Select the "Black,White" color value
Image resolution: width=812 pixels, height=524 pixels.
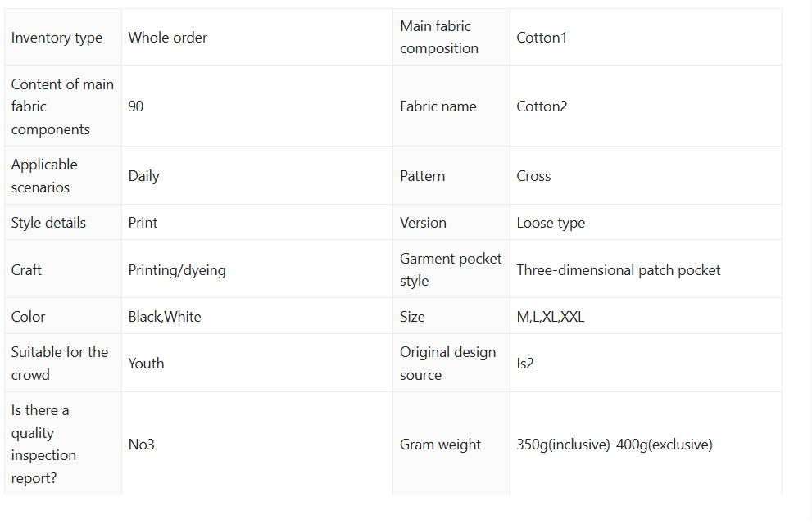pyautogui.click(x=165, y=317)
